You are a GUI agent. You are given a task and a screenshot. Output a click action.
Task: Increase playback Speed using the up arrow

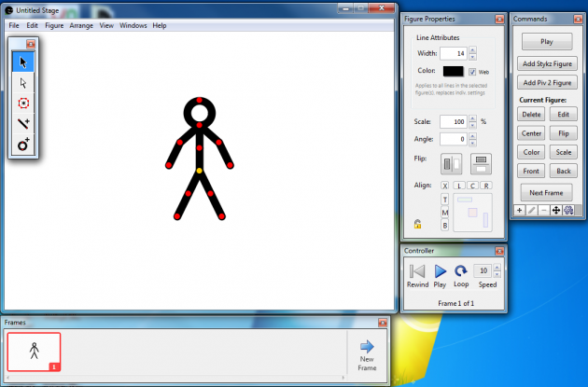pos(496,268)
